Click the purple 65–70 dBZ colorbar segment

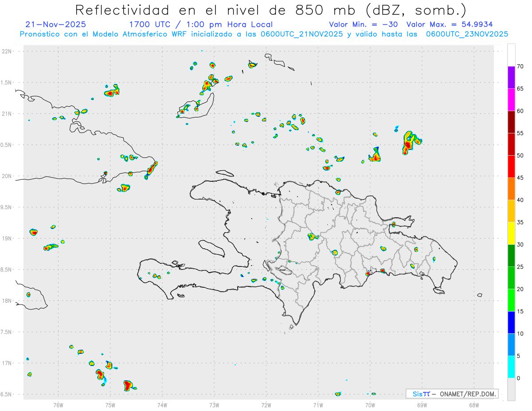tap(511, 78)
